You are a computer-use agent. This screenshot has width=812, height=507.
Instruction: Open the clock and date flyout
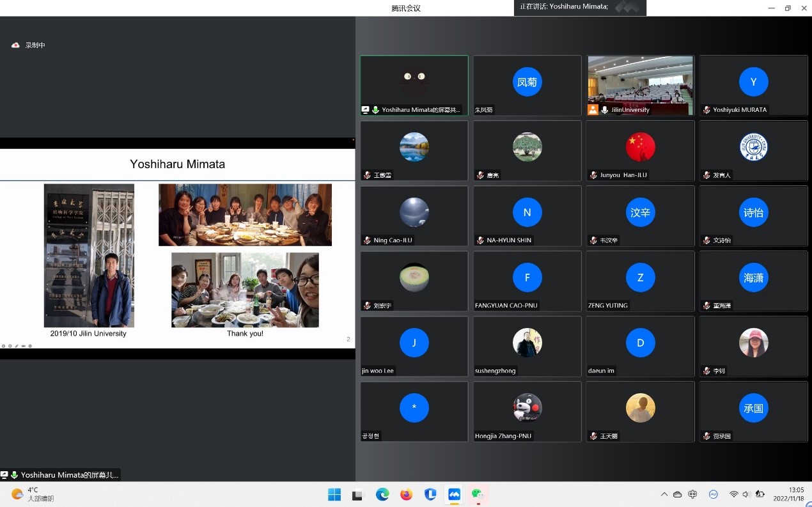(x=788, y=494)
